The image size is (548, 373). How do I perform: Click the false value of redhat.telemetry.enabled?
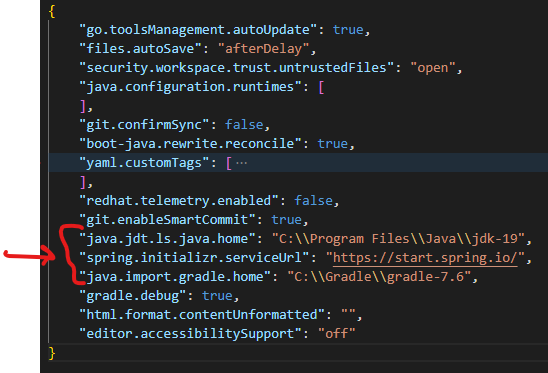click(313, 201)
